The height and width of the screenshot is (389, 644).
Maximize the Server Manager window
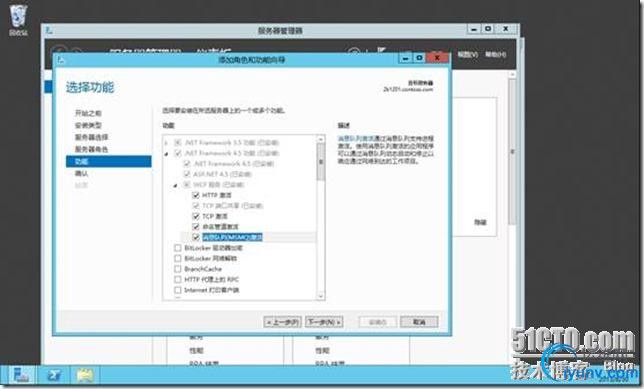coord(488,29)
